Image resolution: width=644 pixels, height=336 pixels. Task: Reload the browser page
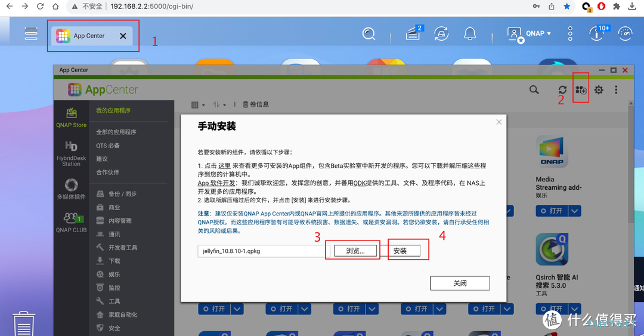click(x=41, y=6)
